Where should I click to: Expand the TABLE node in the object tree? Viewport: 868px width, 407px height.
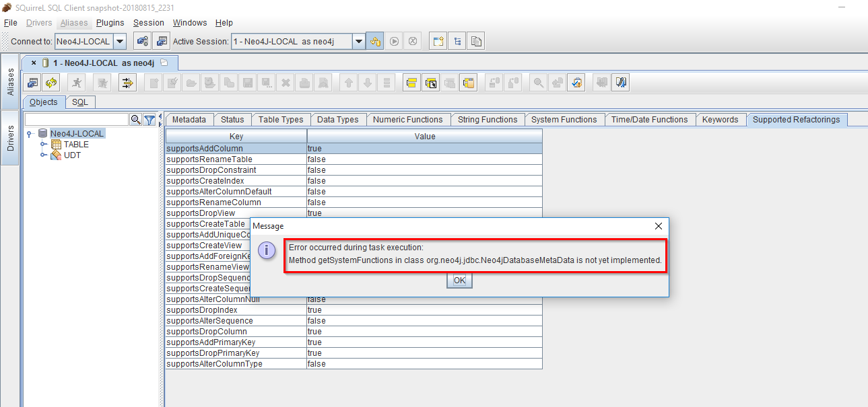click(x=44, y=144)
